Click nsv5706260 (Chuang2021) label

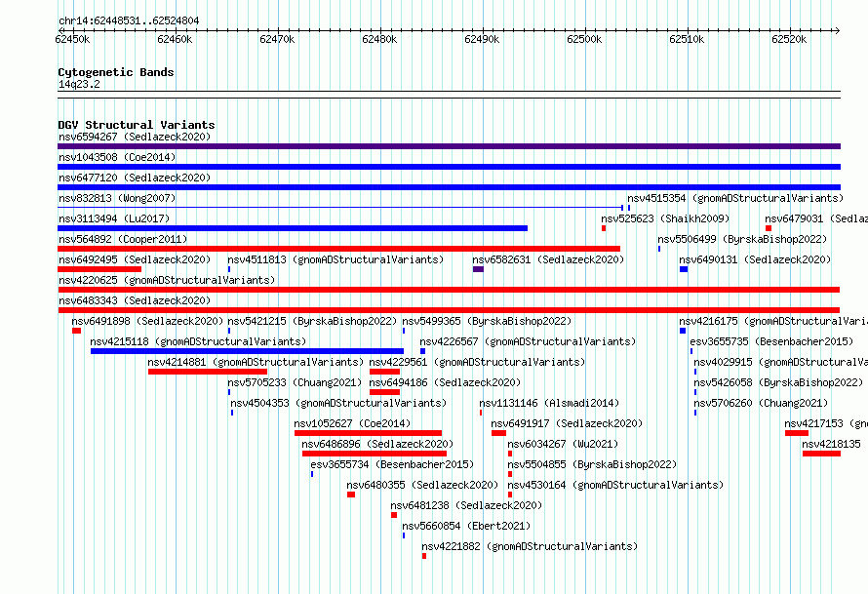pos(761,403)
